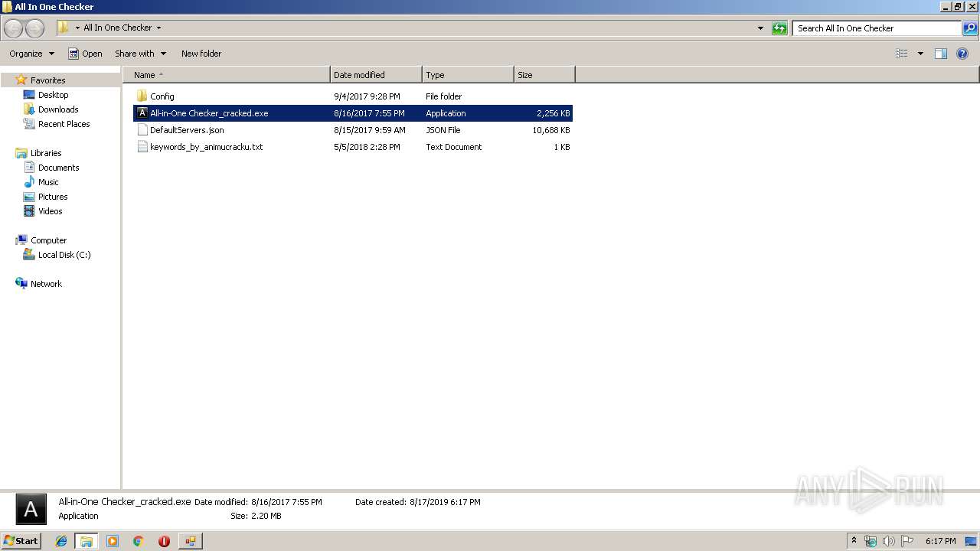Select Computer in the navigation pane

click(x=48, y=240)
